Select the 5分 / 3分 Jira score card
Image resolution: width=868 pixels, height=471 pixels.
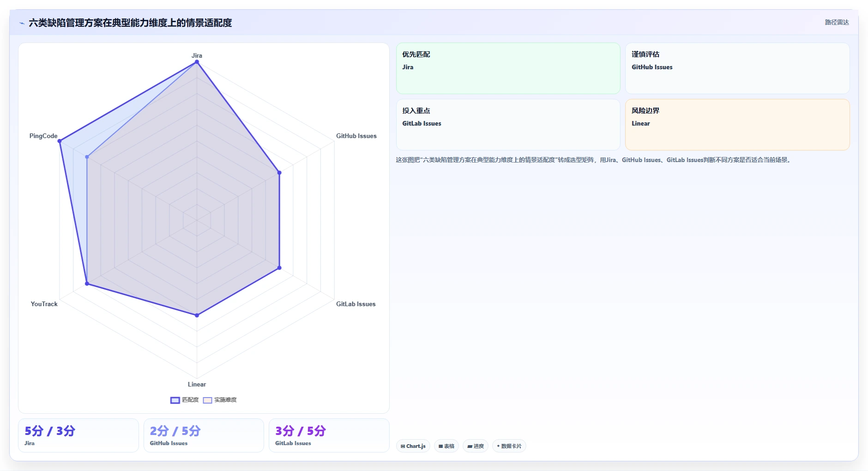pyautogui.click(x=78, y=435)
